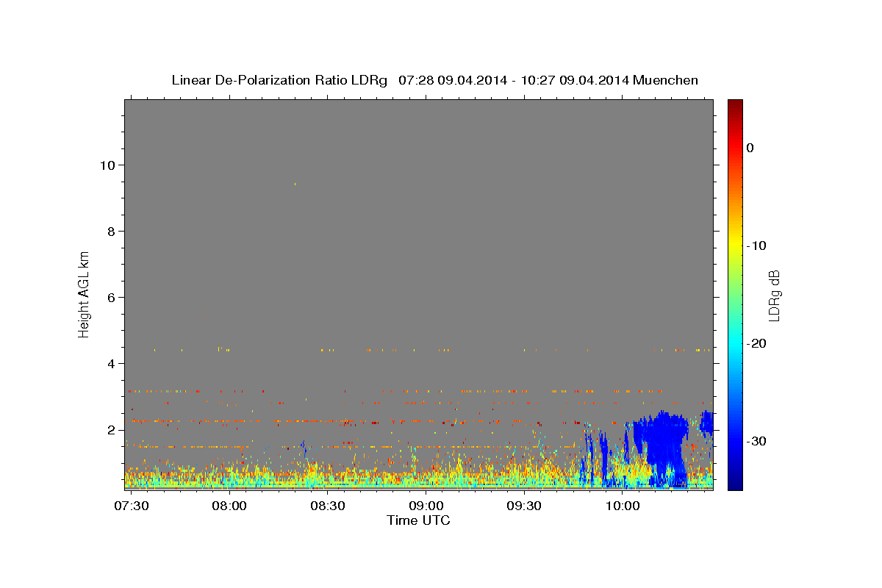
Task: Click the 10 km height tick label
Action: [x=106, y=165]
